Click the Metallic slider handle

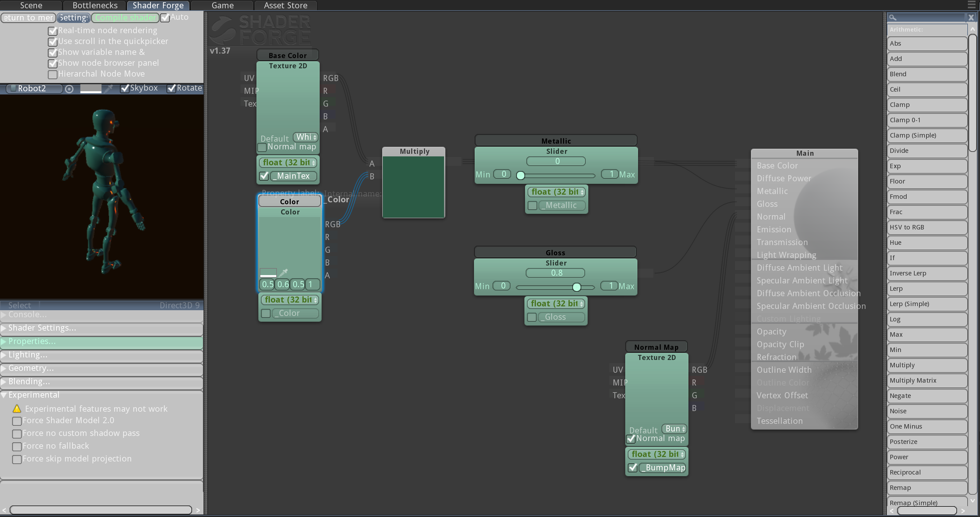[x=520, y=176]
